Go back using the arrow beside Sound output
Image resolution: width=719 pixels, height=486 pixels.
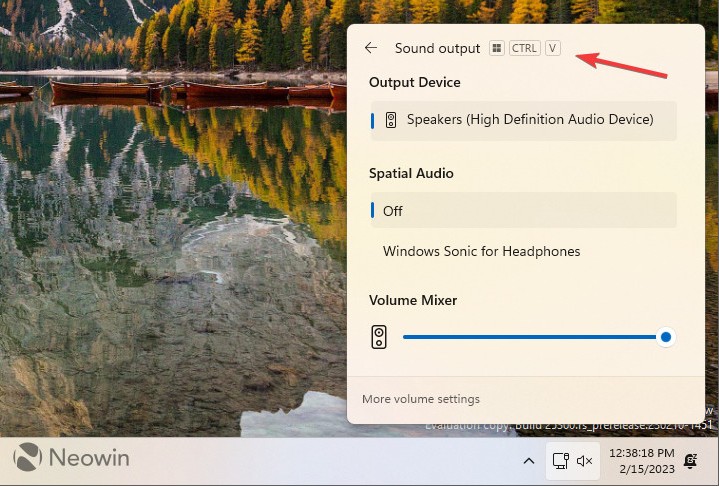point(371,48)
